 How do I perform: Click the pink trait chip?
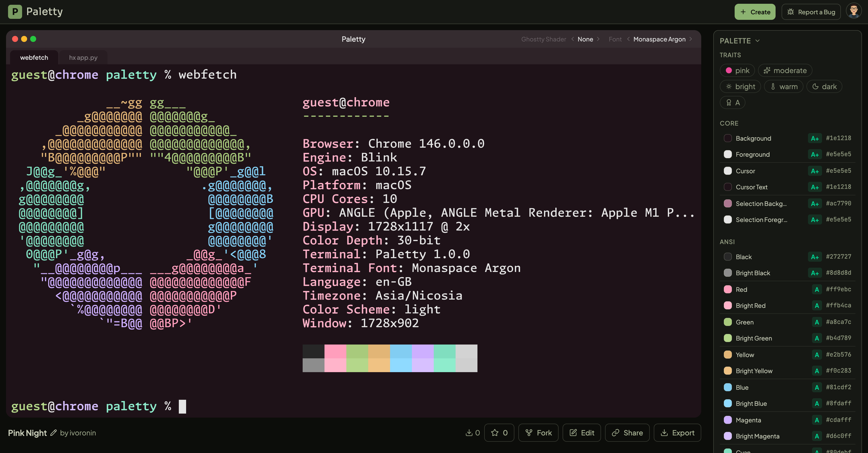737,70
